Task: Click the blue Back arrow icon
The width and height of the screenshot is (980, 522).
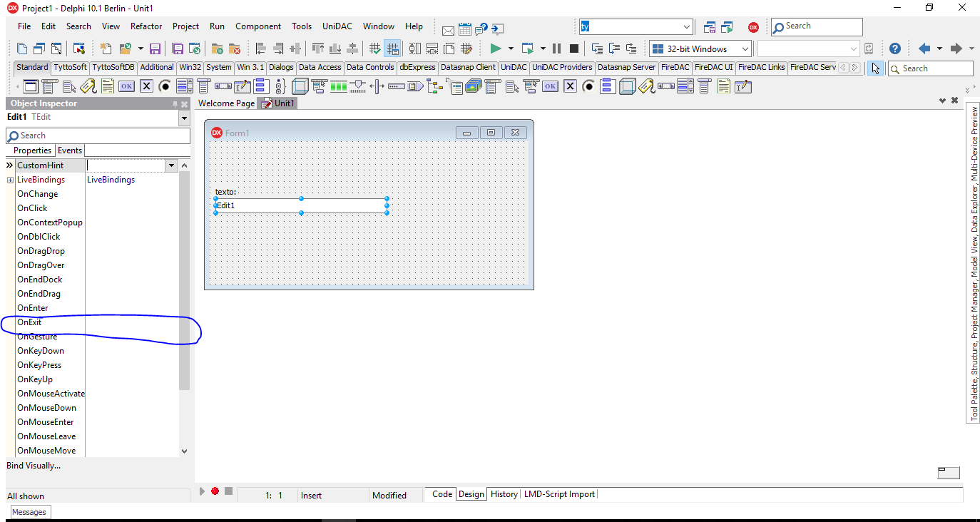Action: point(924,48)
